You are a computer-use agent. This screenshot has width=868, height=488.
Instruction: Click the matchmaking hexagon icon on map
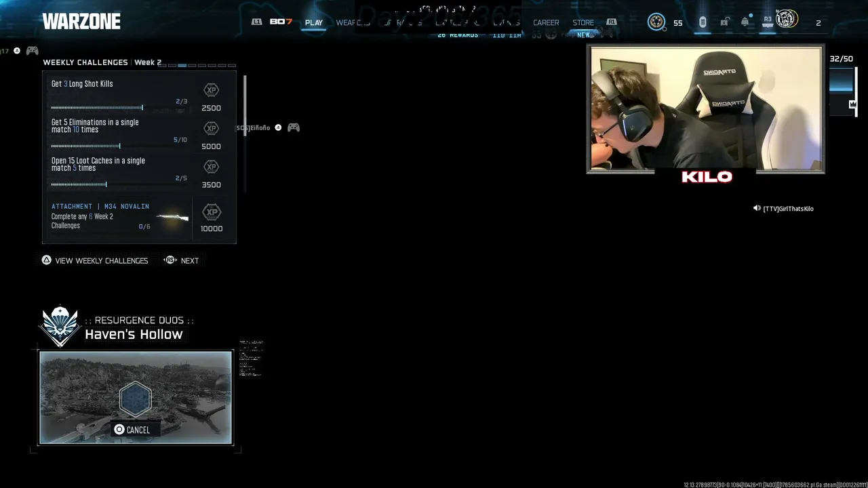[x=135, y=399]
